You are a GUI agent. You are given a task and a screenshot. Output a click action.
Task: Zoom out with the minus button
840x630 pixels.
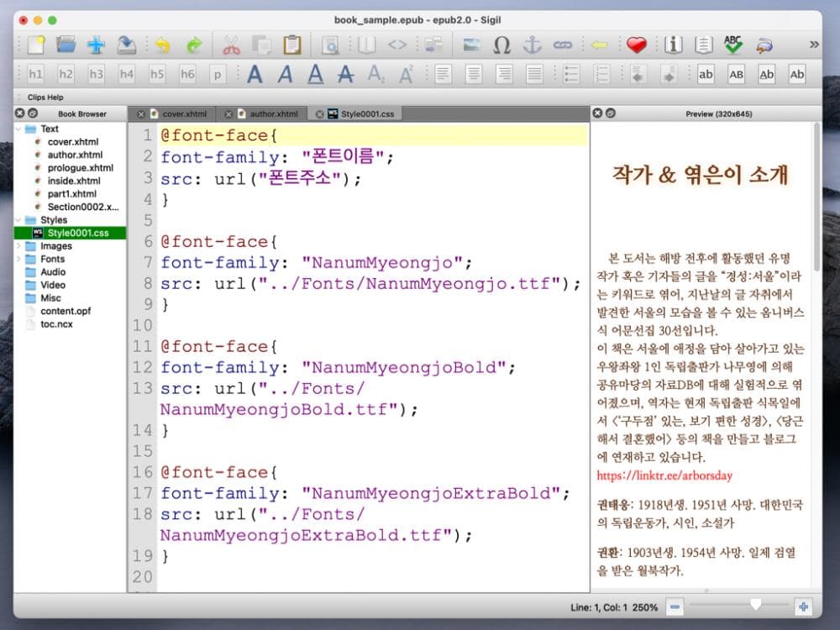tap(675, 607)
